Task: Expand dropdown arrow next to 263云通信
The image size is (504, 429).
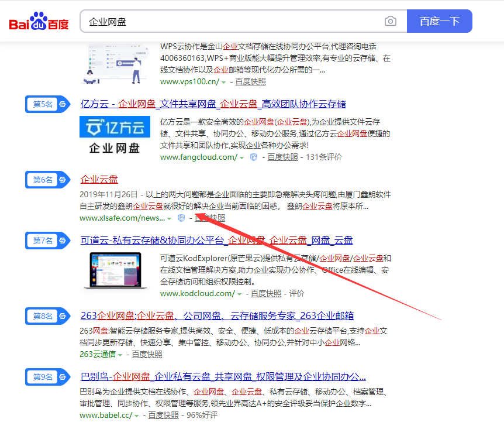Action: (120, 355)
